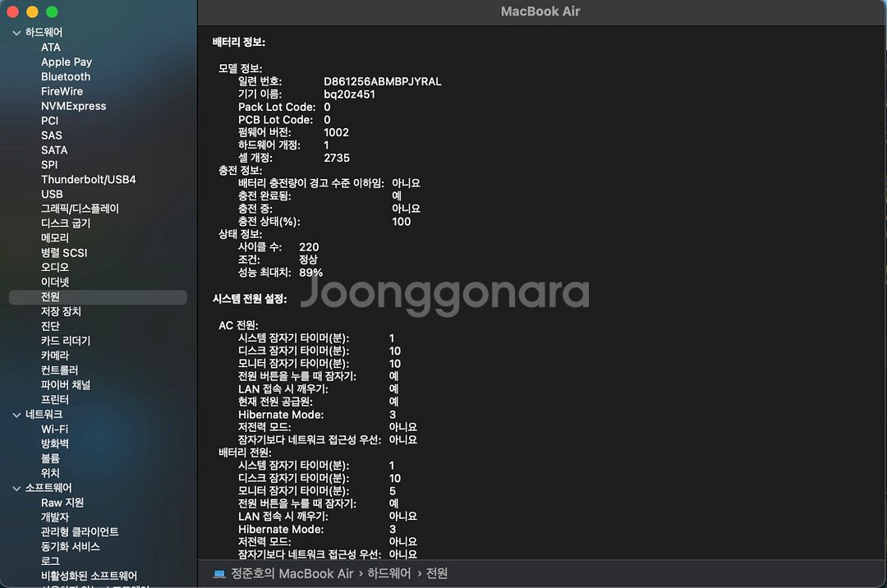The height and width of the screenshot is (588, 887).
Task: Select 볼륨 under 네트워크
Action: click(50, 458)
